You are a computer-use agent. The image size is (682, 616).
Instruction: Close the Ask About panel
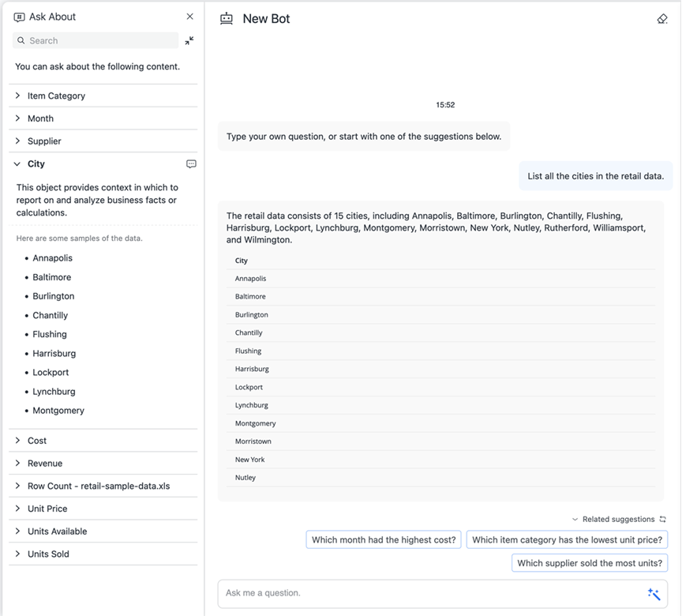(x=189, y=17)
